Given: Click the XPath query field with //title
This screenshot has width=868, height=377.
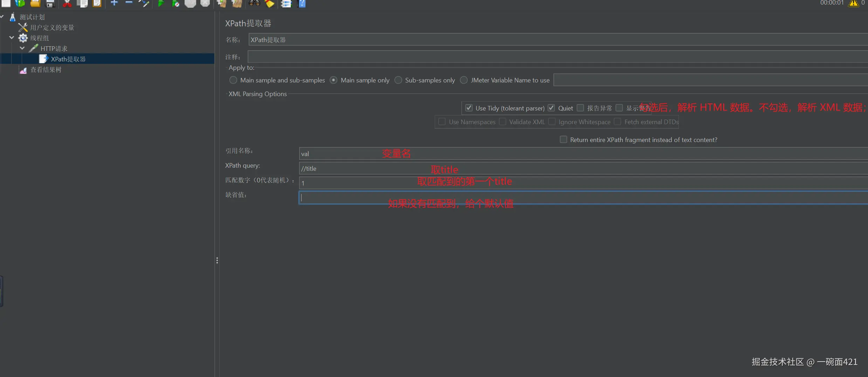Looking at the screenshot, I should (x=584, y=168).
